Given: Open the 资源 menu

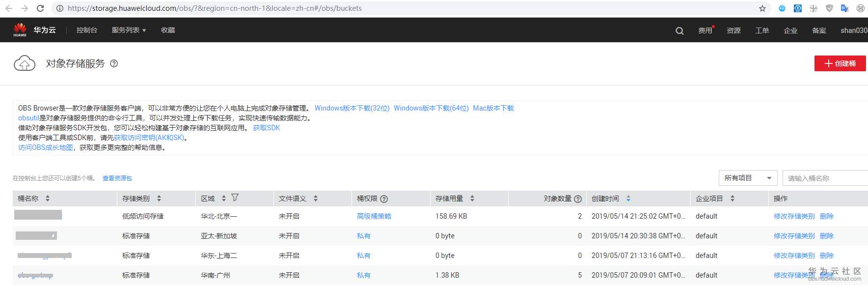Looking at the screenshot, I should (734, 30).
